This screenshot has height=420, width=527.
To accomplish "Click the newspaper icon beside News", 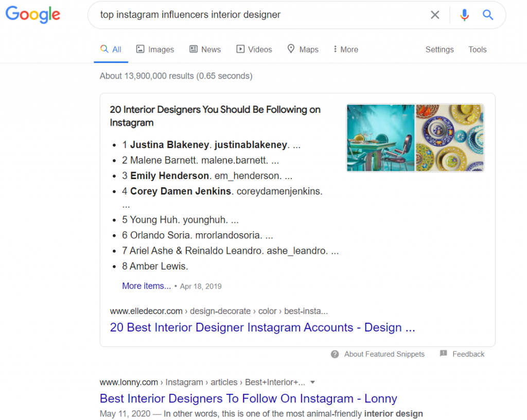I will [x=192, y=49].
